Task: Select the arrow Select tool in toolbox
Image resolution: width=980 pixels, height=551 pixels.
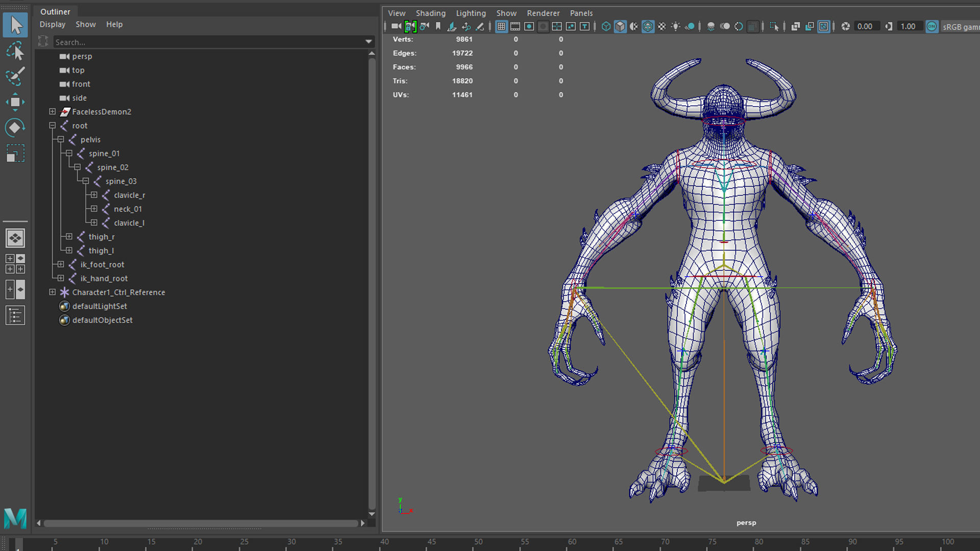Action: coord(15,25)
